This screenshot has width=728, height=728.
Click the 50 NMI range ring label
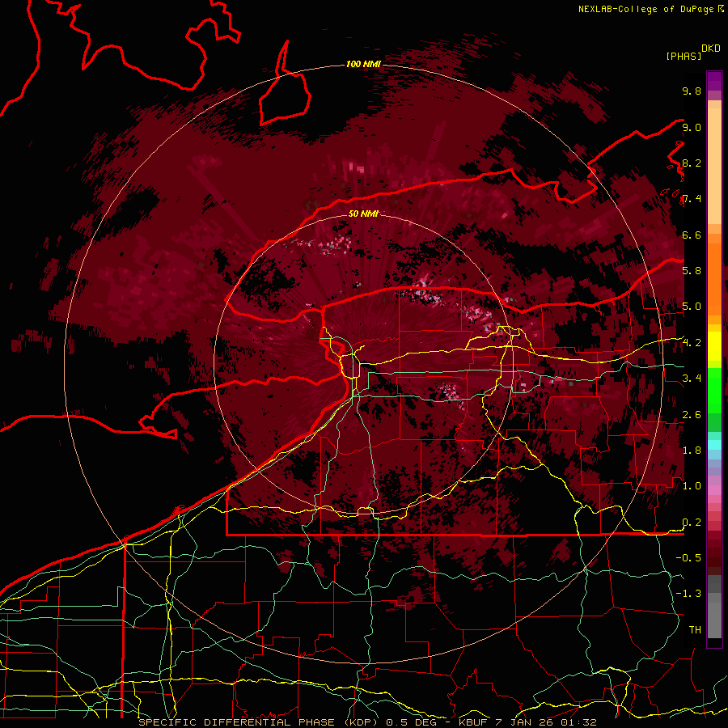(x=363, y=214)
